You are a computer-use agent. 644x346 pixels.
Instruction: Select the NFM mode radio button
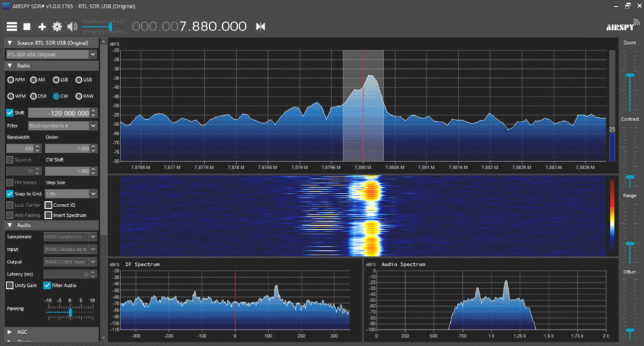click(x=11, y=80)
